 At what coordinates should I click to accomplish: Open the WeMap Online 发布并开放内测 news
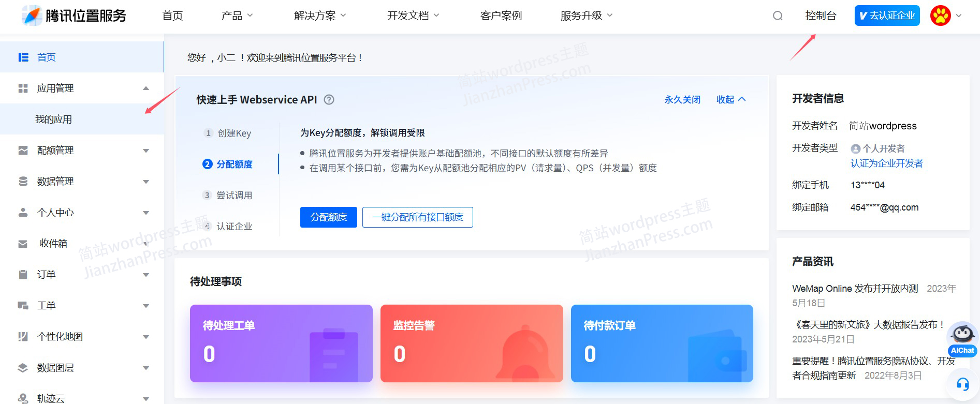(x=855, y=289)
